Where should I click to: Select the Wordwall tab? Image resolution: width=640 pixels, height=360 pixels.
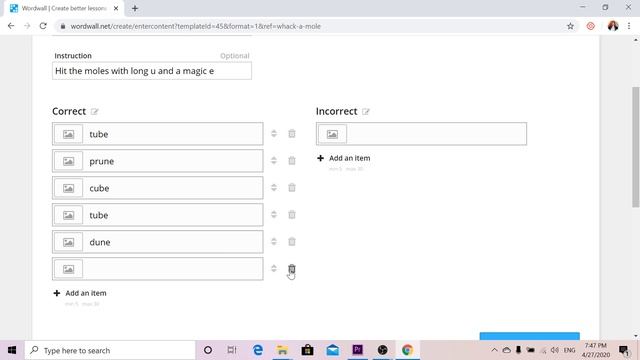[63, 8]
